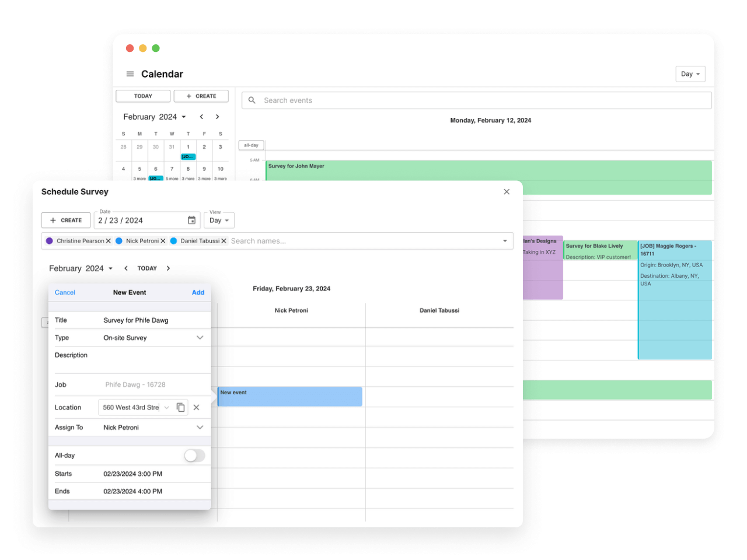This screenshot has height=560, width=747.
Task: Change event Type from On-site Survey
Action: (x=200, y=337)
